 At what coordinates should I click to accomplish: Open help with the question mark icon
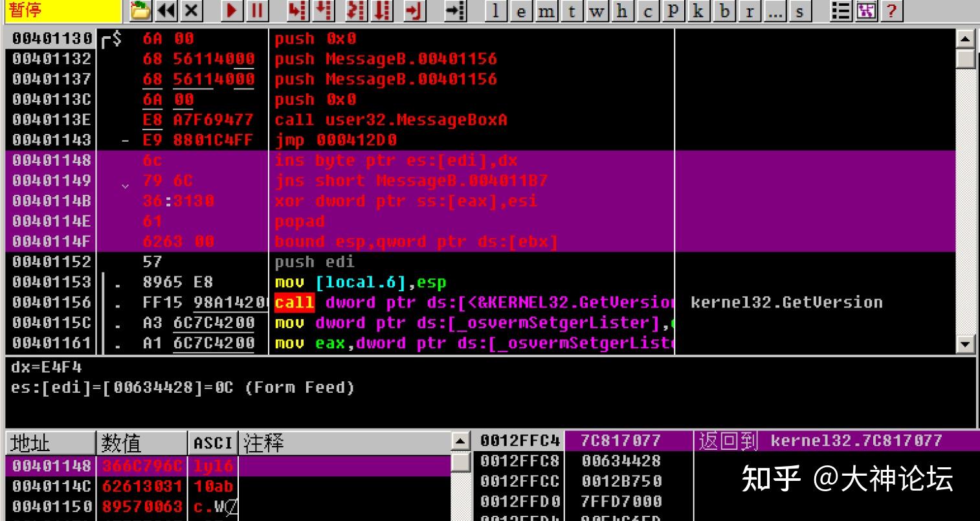[891, 11]
